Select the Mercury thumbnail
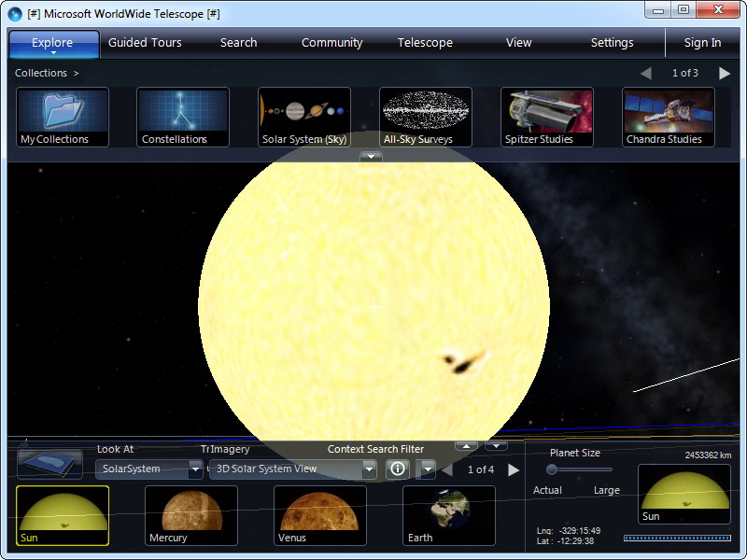This screenshot has height=560, width=747. point(191,516)
